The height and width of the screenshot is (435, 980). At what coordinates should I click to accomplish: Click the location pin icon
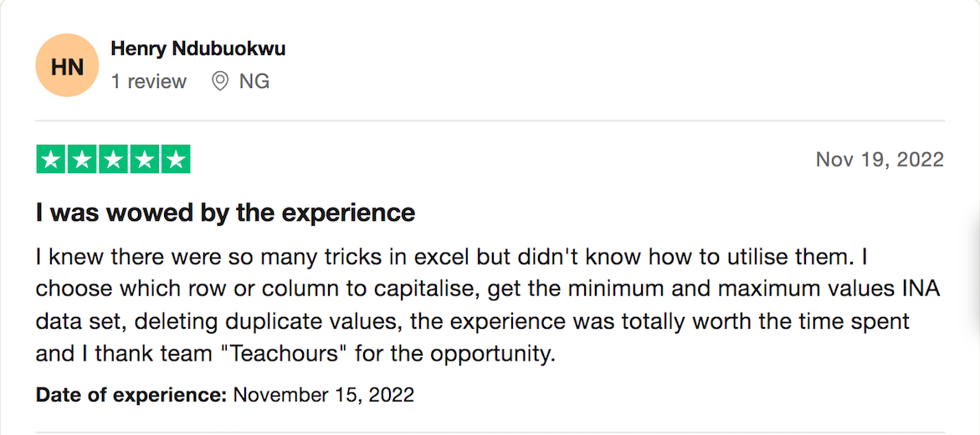[220, 81]
